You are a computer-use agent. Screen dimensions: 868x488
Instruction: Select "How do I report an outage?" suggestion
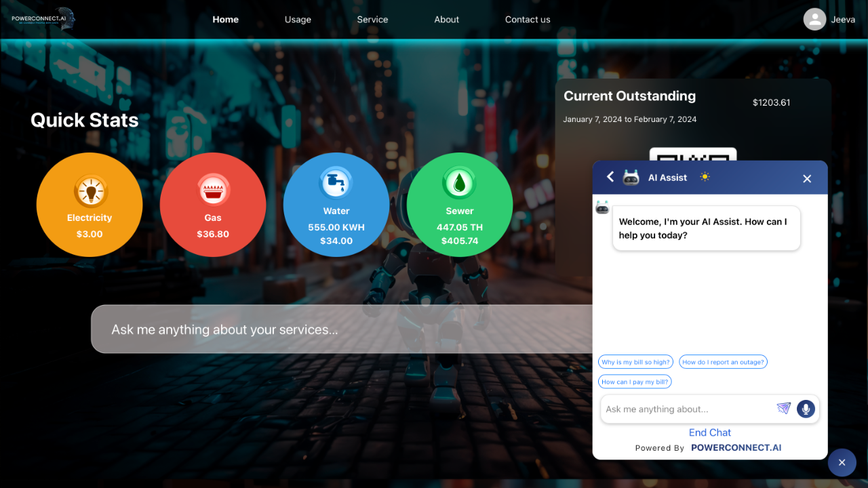click(723, 362)
